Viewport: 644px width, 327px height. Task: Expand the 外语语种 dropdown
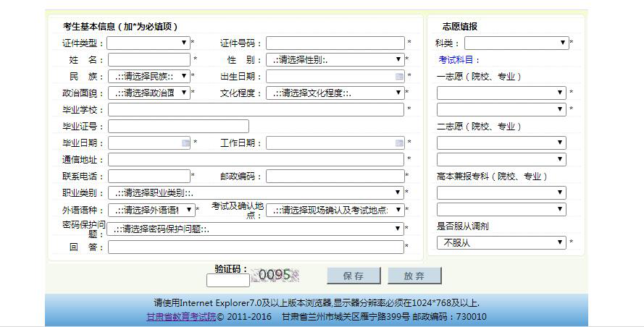[151, 210]
